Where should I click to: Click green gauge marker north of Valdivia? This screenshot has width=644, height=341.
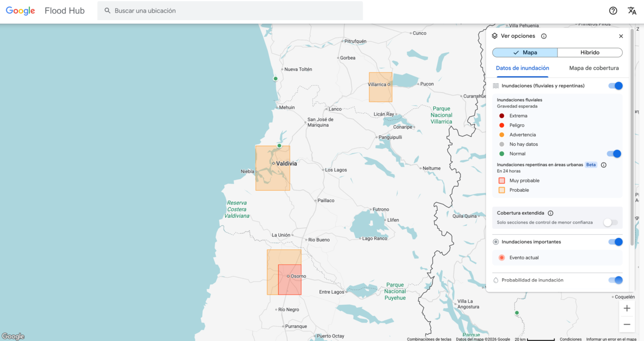[279, 146]
